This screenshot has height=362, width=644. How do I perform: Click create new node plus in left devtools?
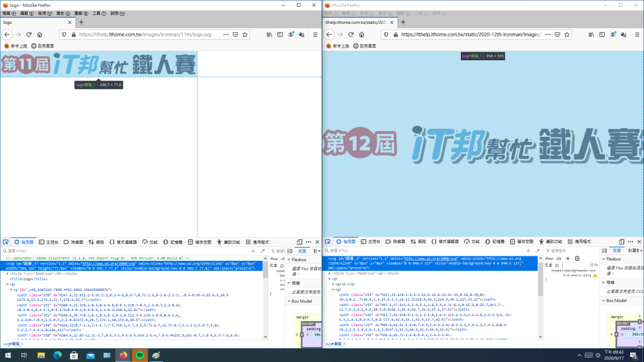coord(253,251)
